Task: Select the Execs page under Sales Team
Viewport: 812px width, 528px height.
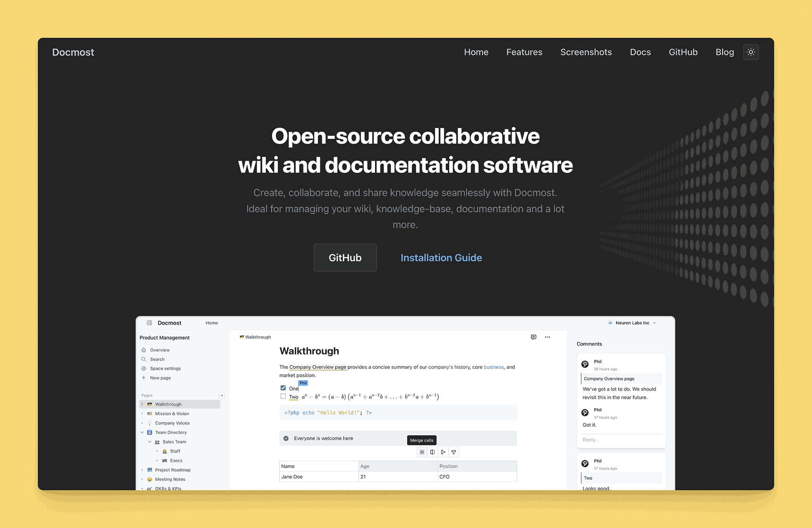Action: [x=176, y=460]
